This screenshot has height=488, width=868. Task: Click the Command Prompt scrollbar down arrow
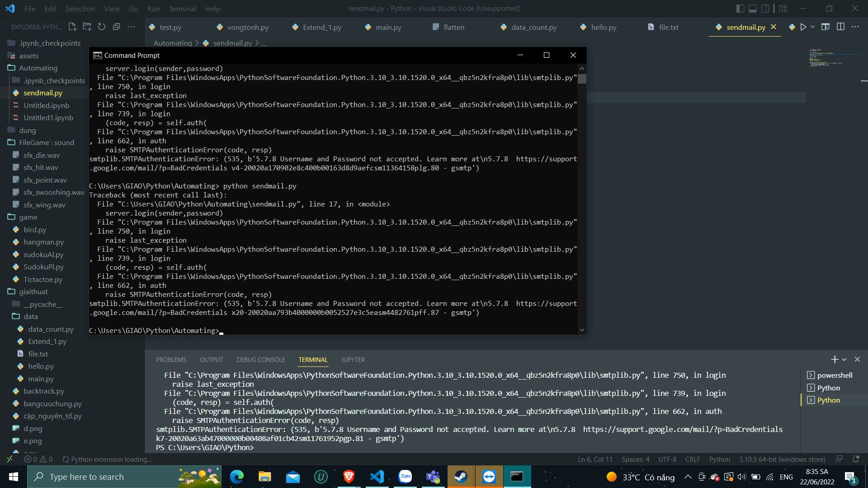point(582,330)
